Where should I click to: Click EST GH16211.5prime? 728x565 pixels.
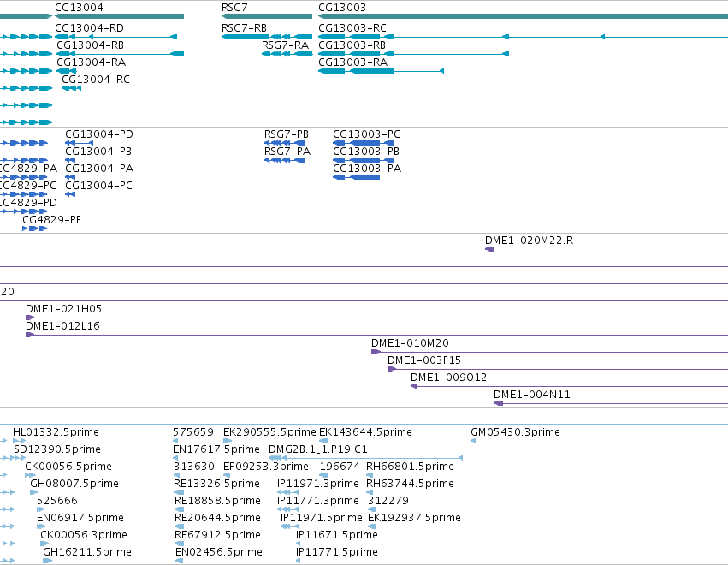(x=47, y=561)
